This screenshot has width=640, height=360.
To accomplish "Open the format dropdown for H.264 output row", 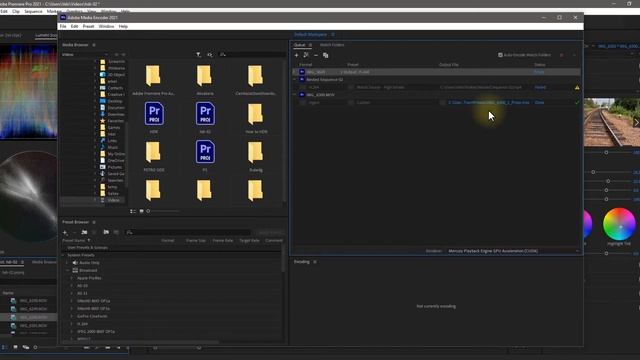I will coord(302,87).
